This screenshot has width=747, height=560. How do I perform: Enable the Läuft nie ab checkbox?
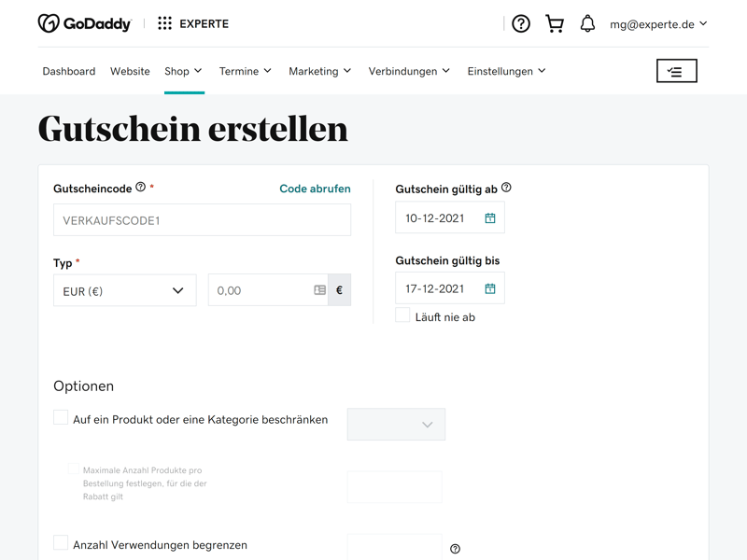point(402,316)
